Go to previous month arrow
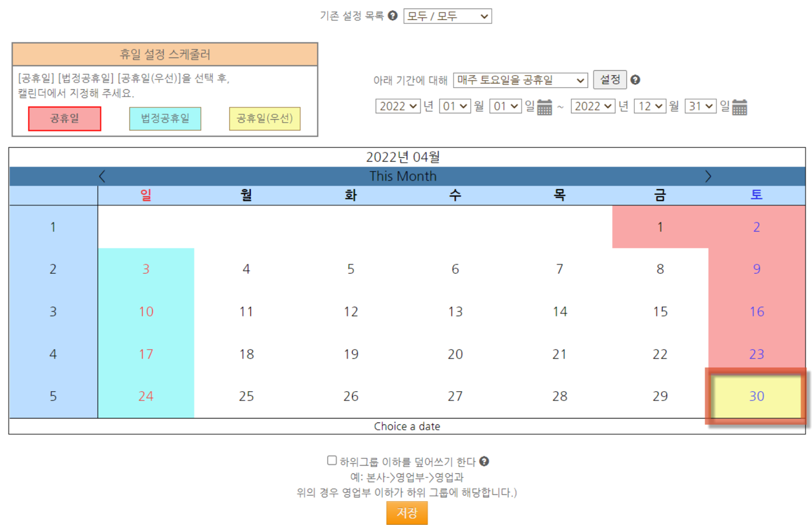 (x=102, y=177)
